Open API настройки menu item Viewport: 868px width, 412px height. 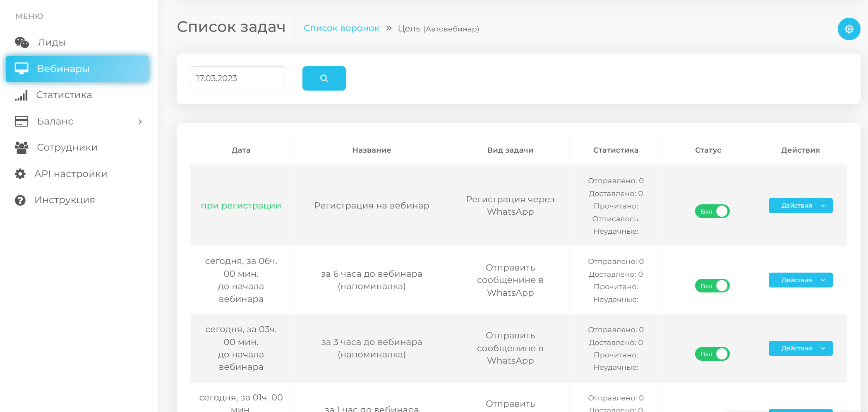[77, 174]
